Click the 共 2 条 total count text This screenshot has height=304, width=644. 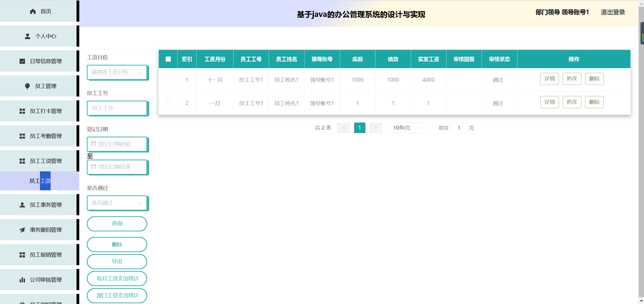click(x=323, y=128)
